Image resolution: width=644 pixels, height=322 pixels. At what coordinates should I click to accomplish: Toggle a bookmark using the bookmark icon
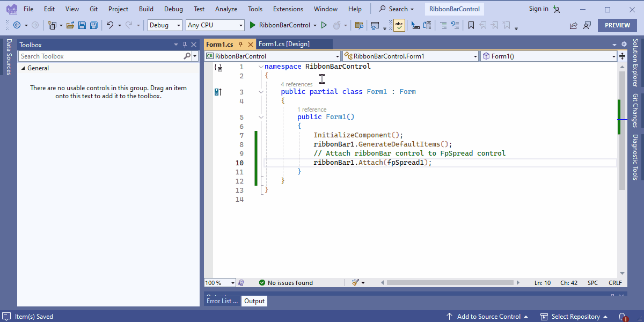point(471,25)
